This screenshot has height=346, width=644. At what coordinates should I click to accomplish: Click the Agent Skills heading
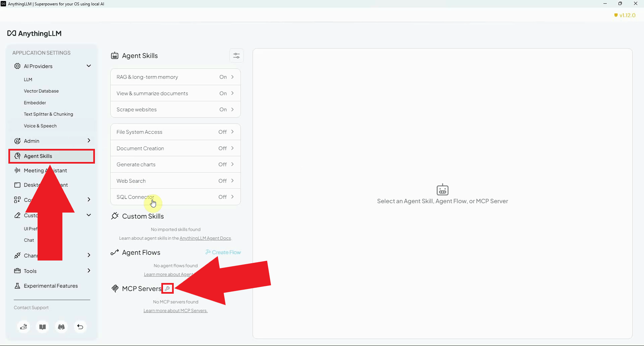point(140,56)
